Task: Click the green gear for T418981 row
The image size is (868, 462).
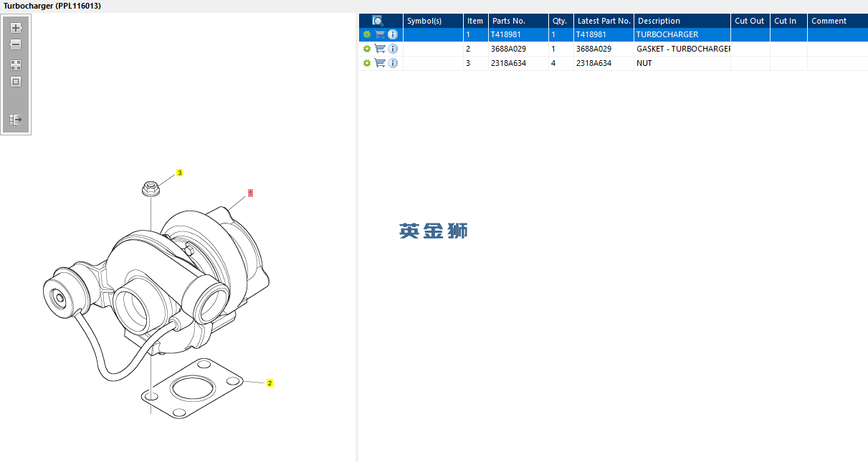Action: click(x=367, y=34)
